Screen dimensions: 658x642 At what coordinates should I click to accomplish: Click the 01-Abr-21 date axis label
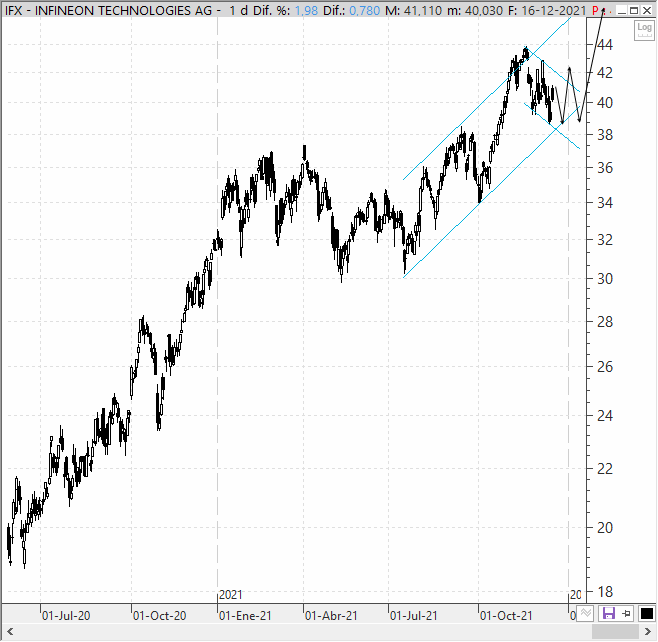tap(331, 616)
